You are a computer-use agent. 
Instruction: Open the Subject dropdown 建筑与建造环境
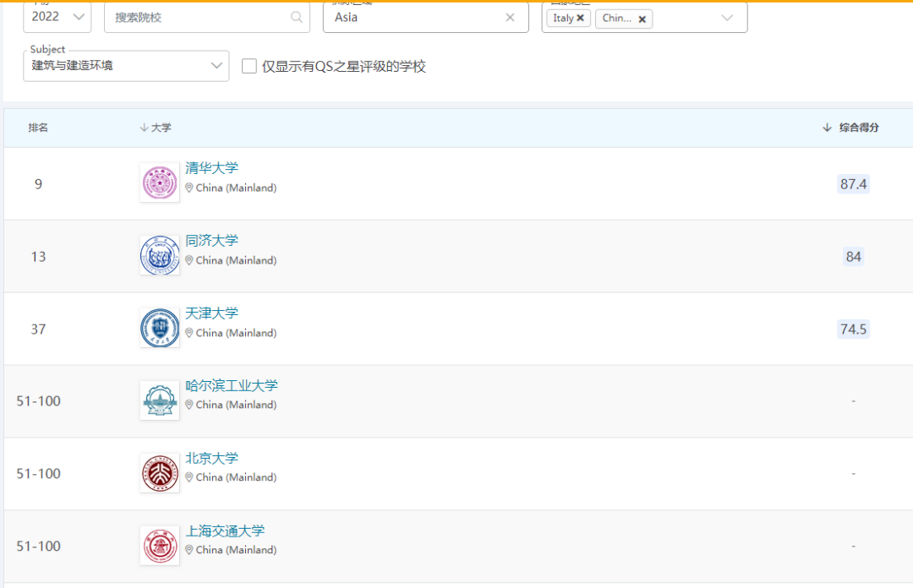tap(126, 66)
